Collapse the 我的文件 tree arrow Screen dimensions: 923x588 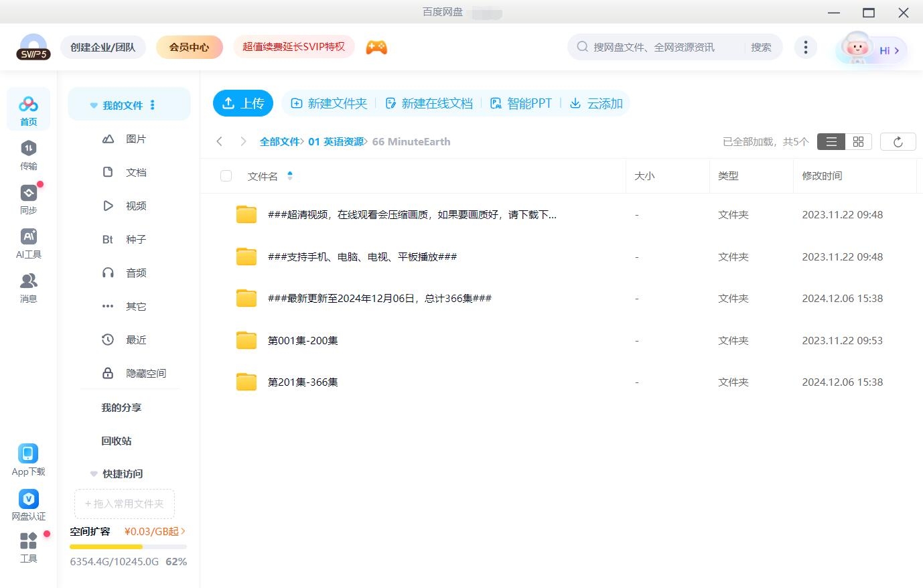94,106
